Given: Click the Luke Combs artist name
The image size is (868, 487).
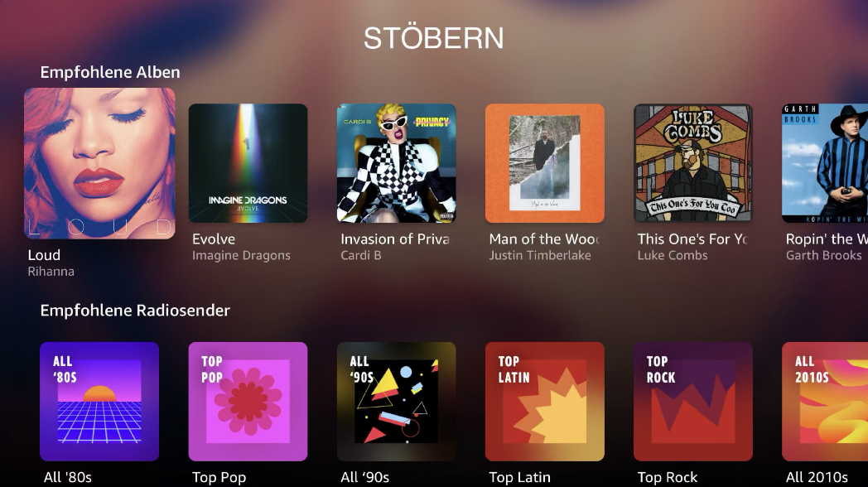Looking at the screenshot, I should pyautogui.click(x=673, y=256).
